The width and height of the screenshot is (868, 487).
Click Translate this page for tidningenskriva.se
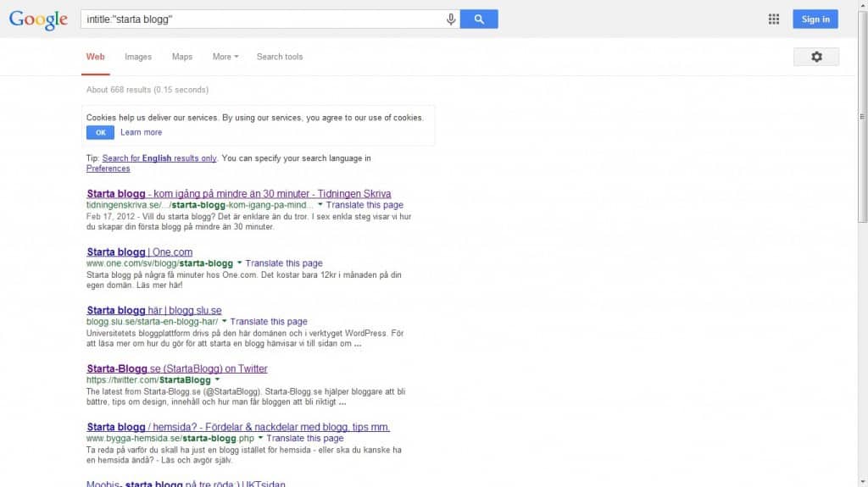(364, 205)
